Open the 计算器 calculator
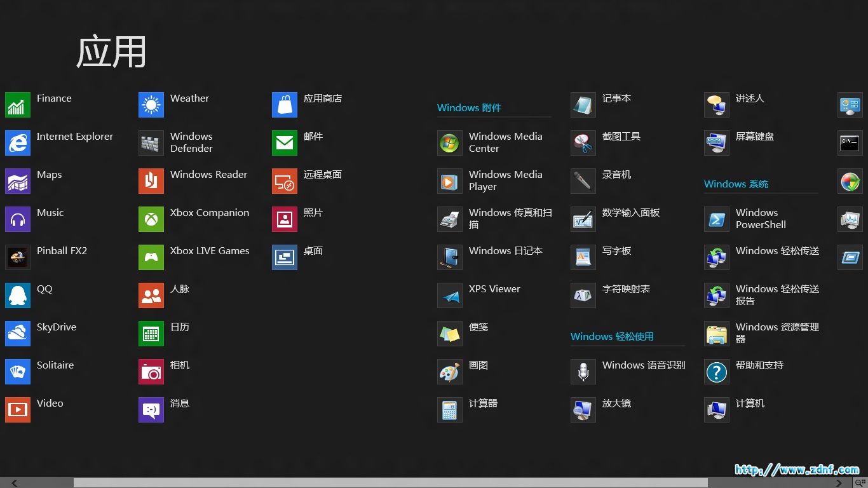Screen dimensions: 868x488 click(x=450, y=410)
